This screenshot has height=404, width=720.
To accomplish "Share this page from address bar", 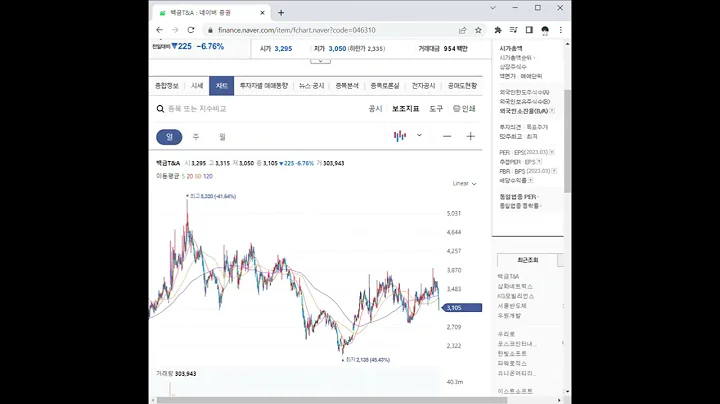I will (462, 30).
